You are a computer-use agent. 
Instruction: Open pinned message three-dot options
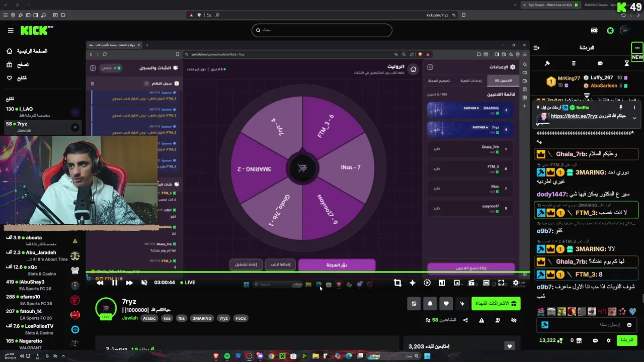click(x=634, y=107)
